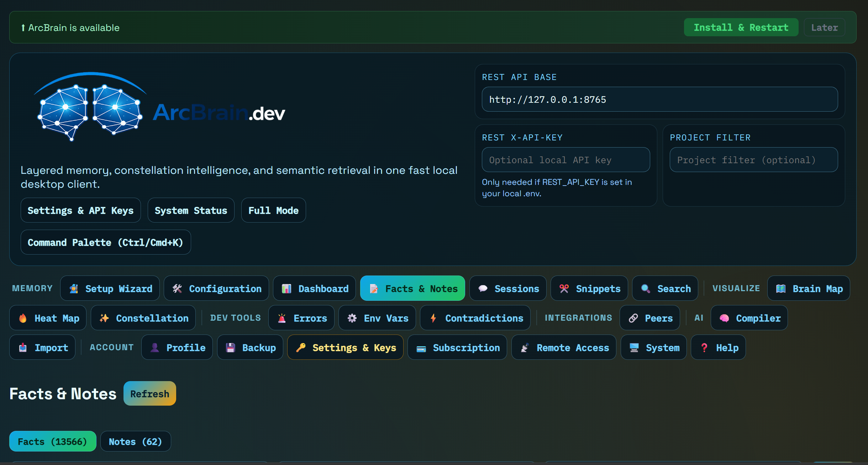Click the Project filter input field
The image size is (868, 465).
pos(753,160)
